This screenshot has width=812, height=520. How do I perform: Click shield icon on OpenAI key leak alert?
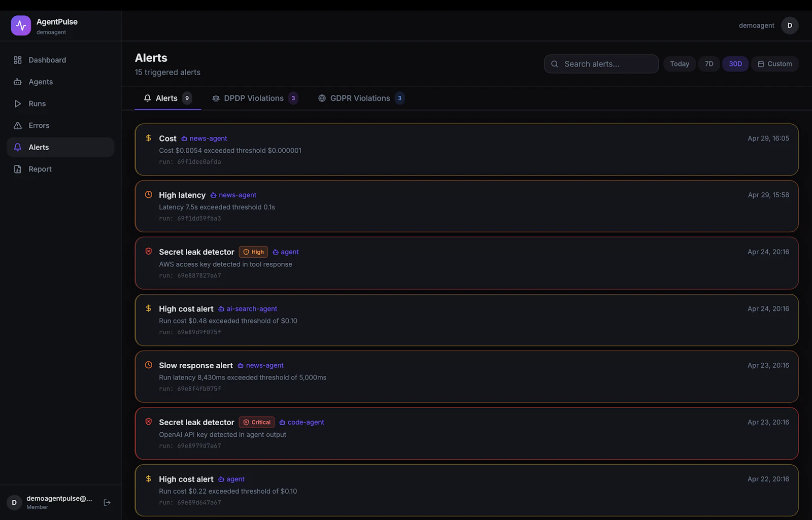pyautogui.click(x=149, y=422)
